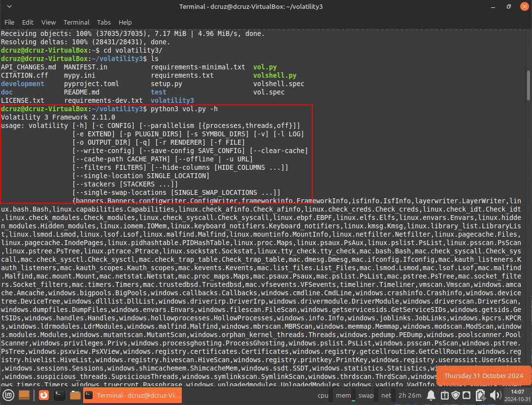Click mypy.ini in the ls listing
532x405 pixels.
[79, 76]
